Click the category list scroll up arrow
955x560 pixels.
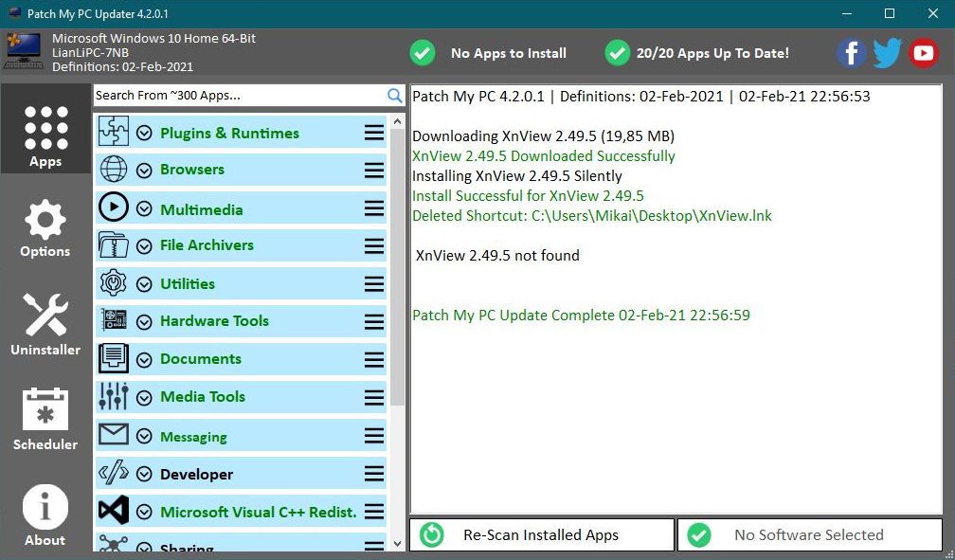pos(398,121)
